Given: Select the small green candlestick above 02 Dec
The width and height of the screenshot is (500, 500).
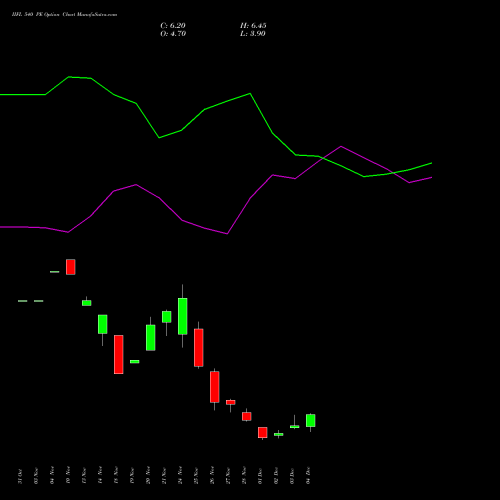Looking at the screenshot, I should click(x=279, y=434).
